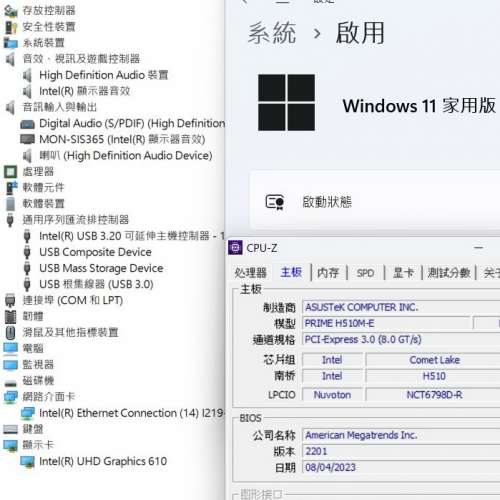Click the Nuvoton LPCIO value
500x500 pixels.
pyautogui.click(x=332, y=395)
